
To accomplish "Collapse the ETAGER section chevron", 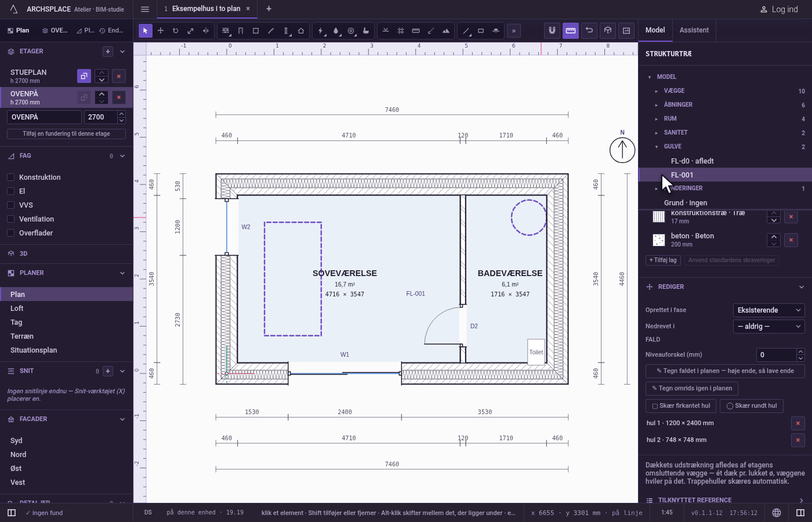I will [122, 52].
